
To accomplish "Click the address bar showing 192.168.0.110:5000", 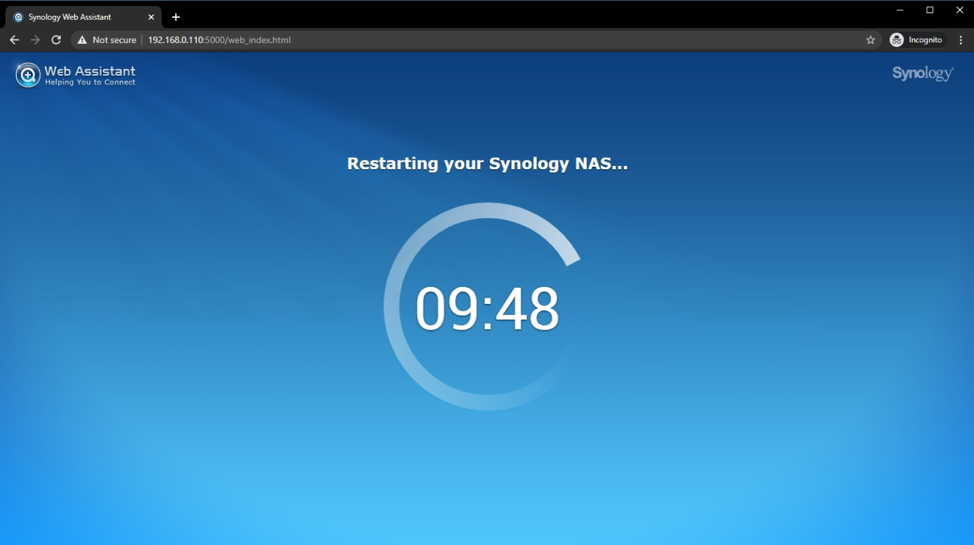I will coord(400,40).
